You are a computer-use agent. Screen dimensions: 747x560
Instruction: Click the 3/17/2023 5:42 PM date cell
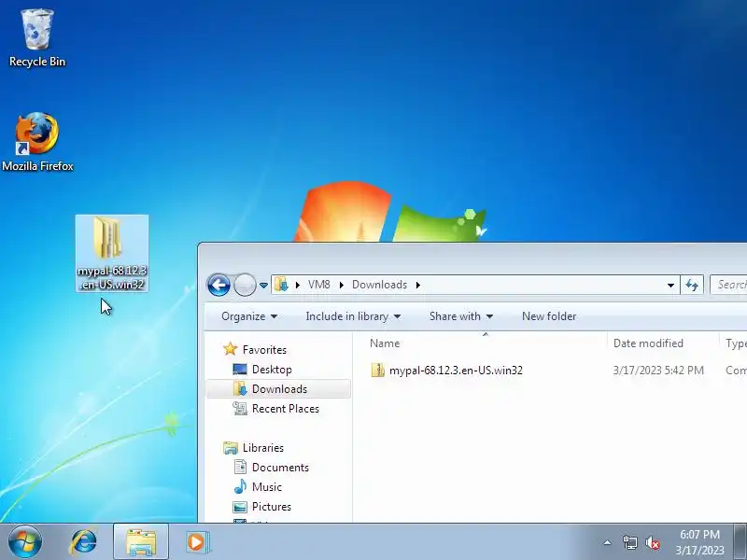658,370
